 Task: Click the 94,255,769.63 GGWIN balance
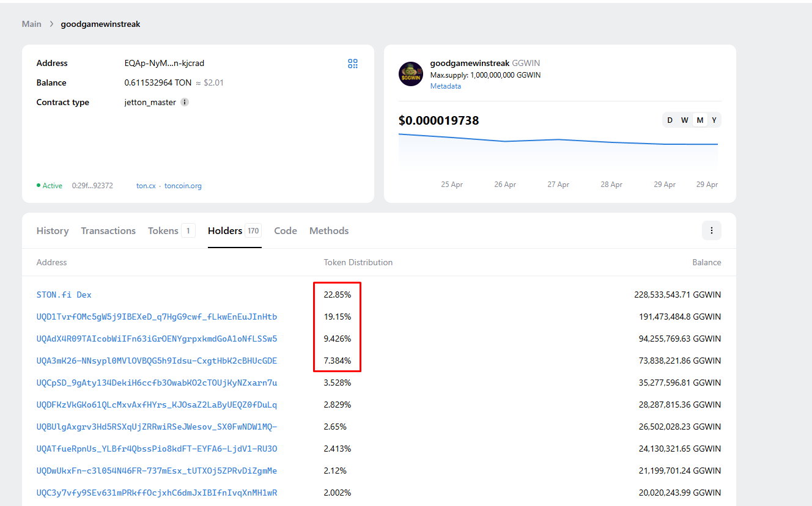[x=680, y=339]
